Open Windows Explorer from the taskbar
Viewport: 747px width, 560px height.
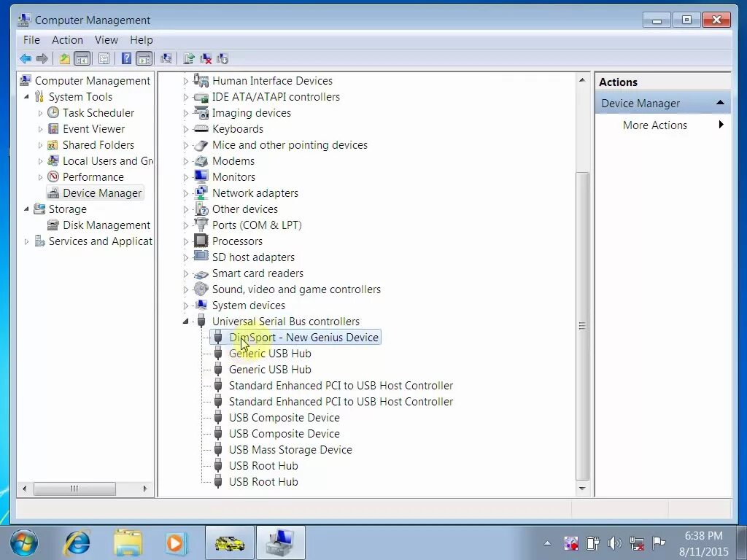pyautogui.click(x=128, y=542)
